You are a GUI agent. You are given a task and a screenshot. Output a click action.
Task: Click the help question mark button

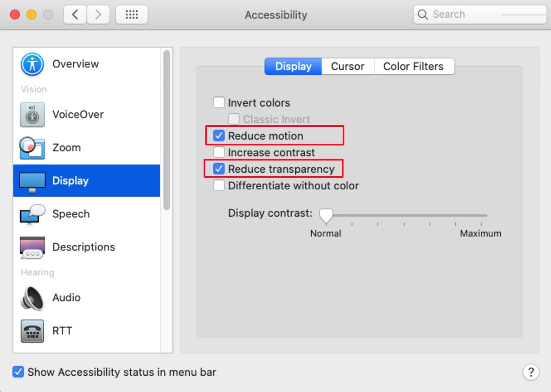(x=531, y=372)
